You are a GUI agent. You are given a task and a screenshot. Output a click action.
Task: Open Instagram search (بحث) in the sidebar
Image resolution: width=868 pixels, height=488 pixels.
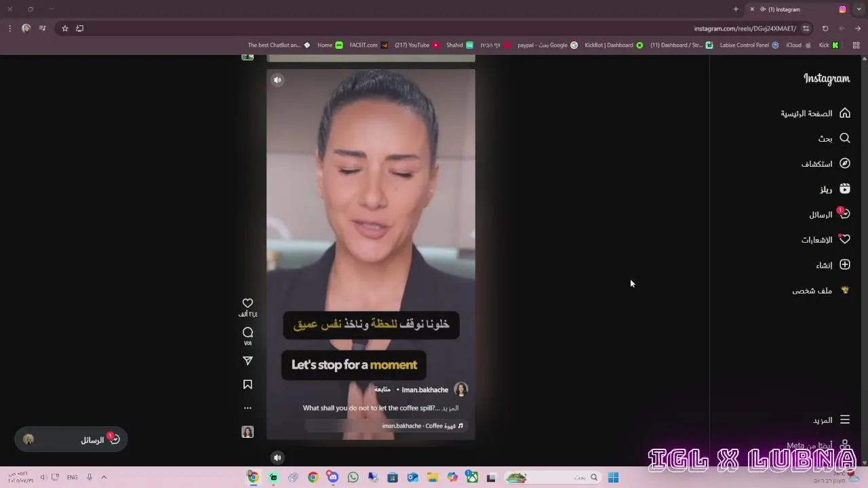(x=834, y=138)
